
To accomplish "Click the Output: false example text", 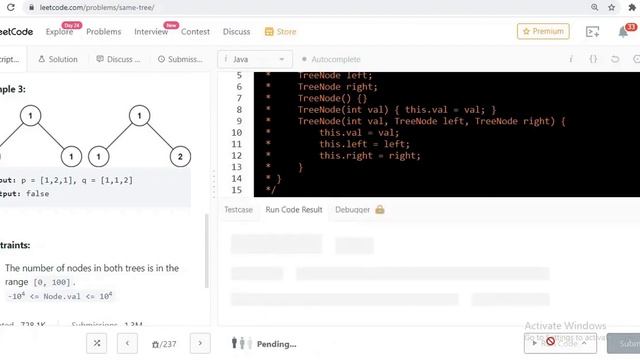I will point(24,193).
